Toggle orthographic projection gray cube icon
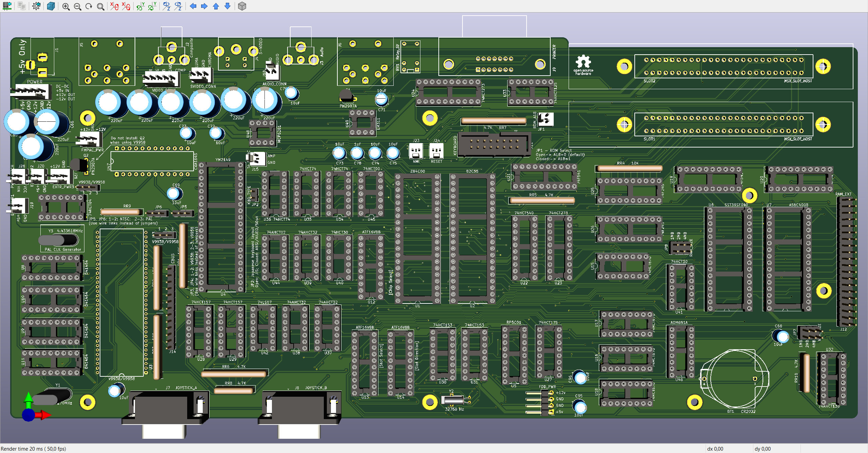Viewport: 868px width, 453px height. point(242,6)
